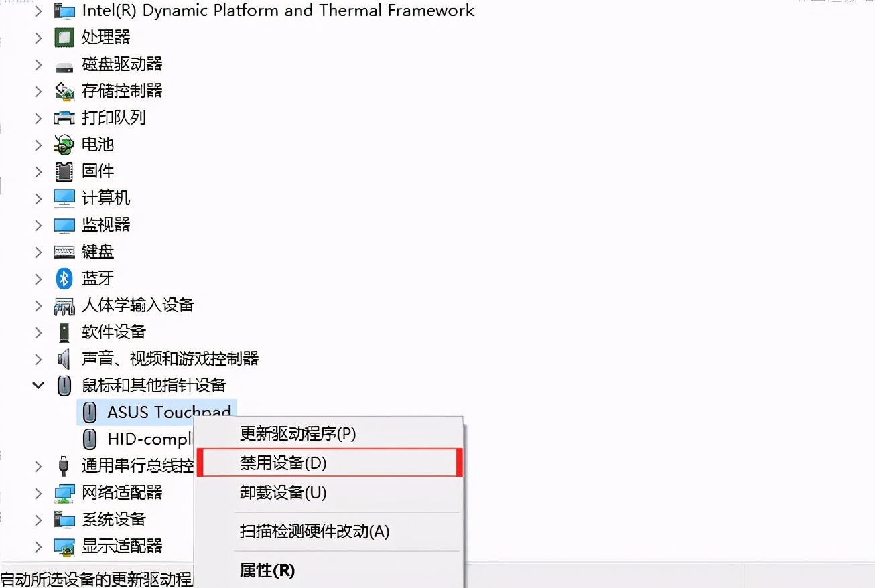
Task: Click the 处理器 (Processors) category icon
Action: tap(64, 38)
